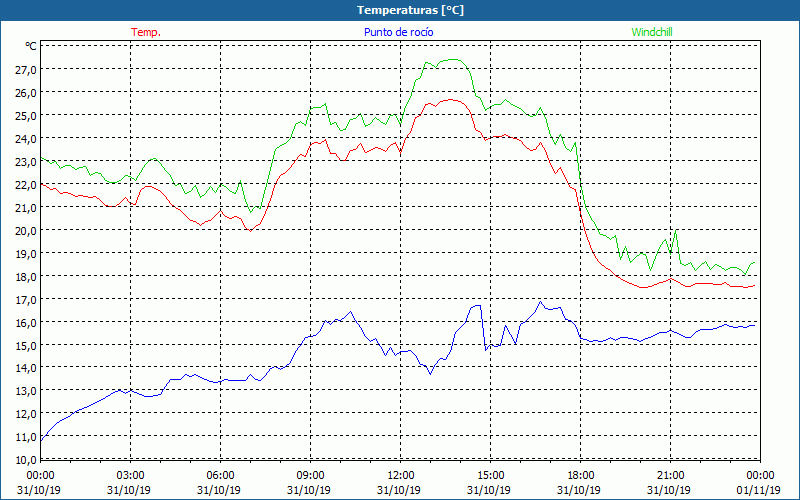
Task: Click the 21,0 y-axis value
Action: click(26, 208)
